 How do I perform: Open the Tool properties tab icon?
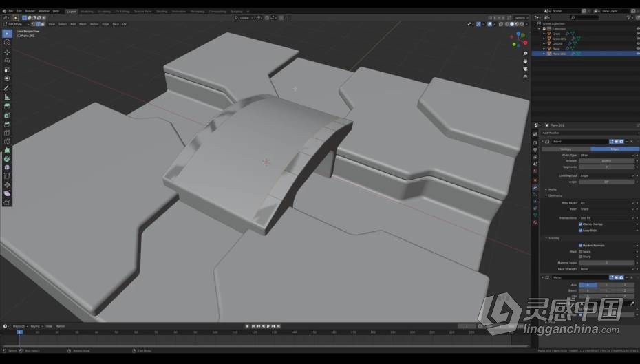(535, 134)
